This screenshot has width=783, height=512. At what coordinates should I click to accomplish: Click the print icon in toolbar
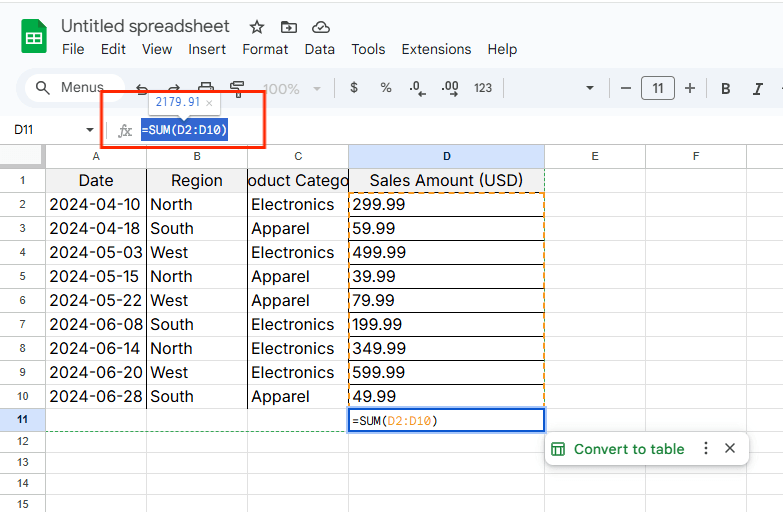pos(206,88)
